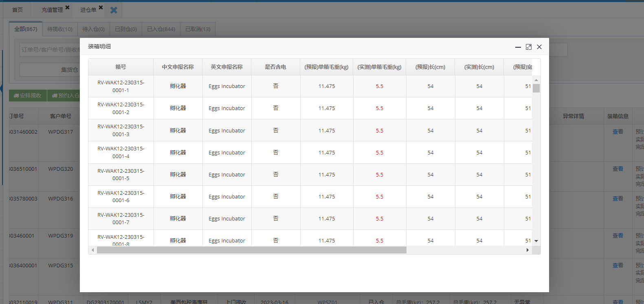
Task: Select the 已到仓(0) filter tab
Action: click(x=126, y=29)
